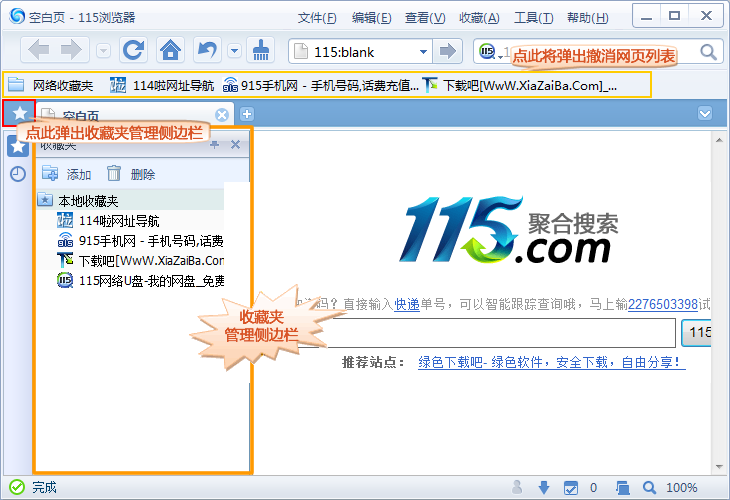Click the page vertical scrollbar up arrow

719,140
